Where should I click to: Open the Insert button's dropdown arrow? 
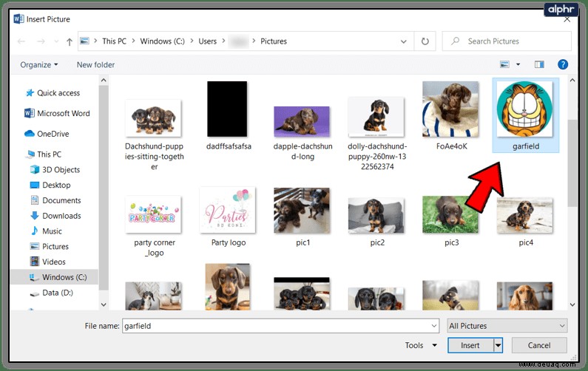coord(498,345)
